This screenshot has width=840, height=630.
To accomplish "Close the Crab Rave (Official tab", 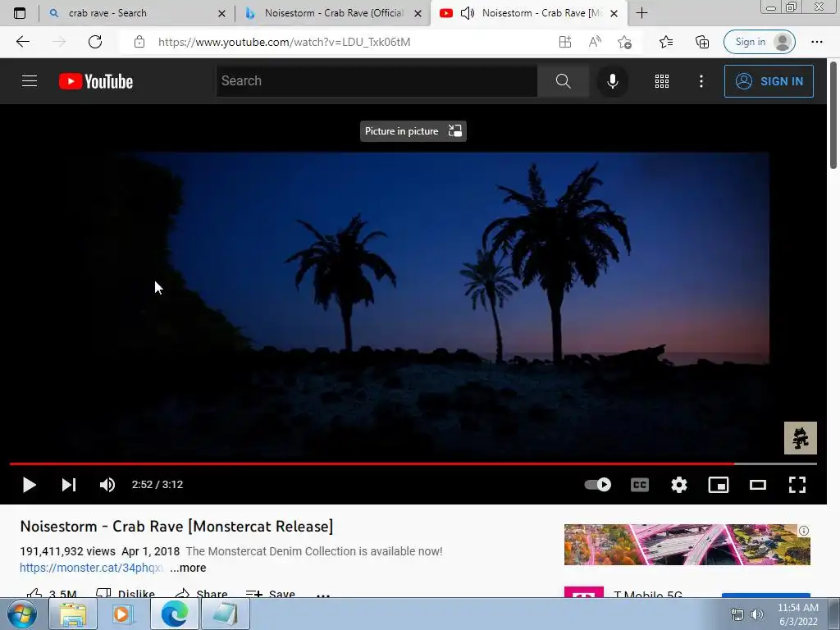I will tap(418, 13).
